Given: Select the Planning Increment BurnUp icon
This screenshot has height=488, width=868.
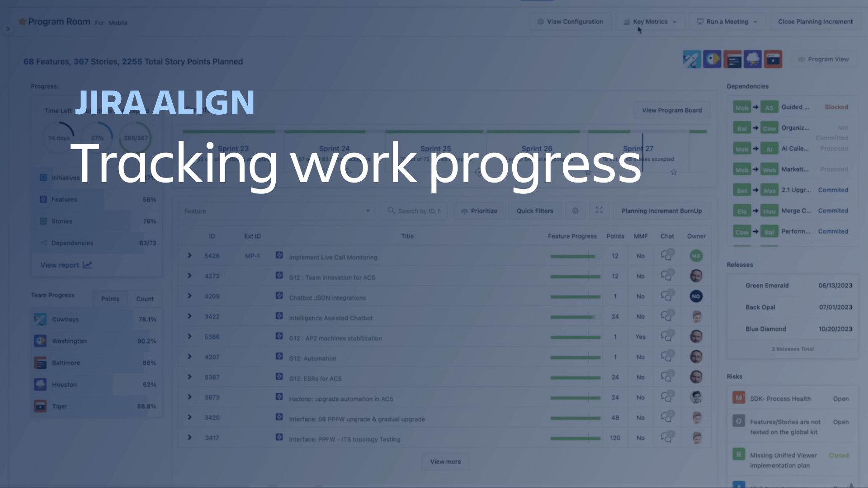Looking at the screenshot, I should (662, 210).
